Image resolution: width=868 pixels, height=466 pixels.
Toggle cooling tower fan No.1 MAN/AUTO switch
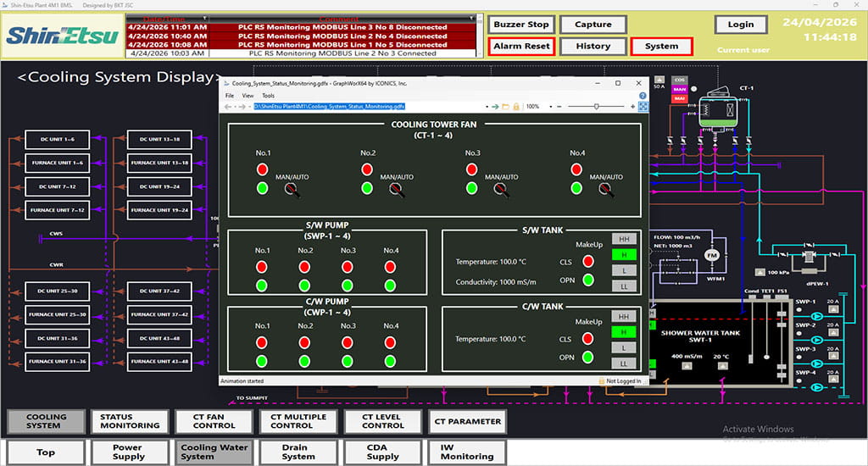(292, 189)
